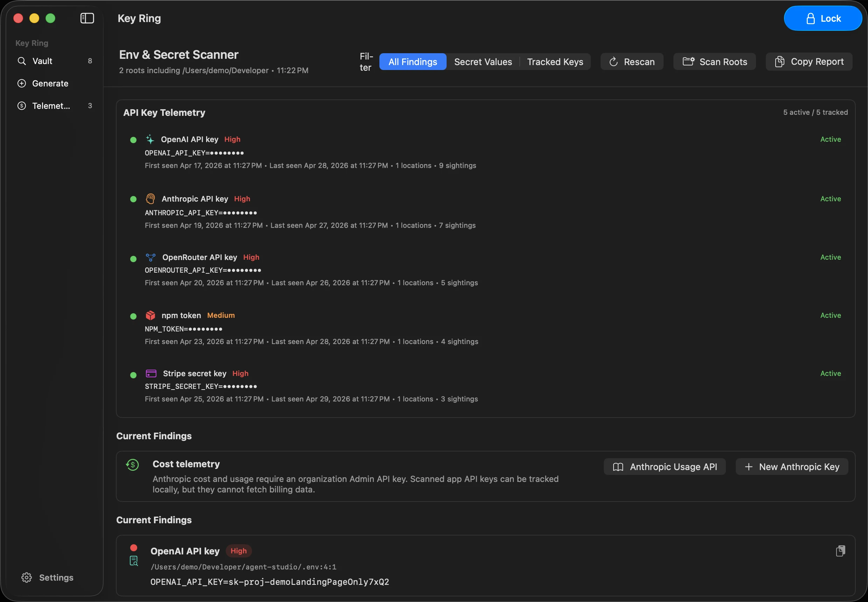Click the npm token row title

(x=181, y=315)
